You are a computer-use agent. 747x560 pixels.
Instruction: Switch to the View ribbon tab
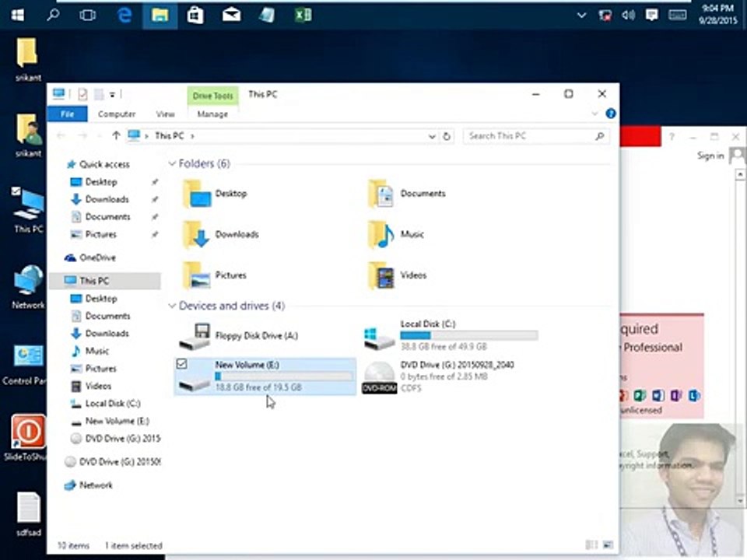(165, 114)
